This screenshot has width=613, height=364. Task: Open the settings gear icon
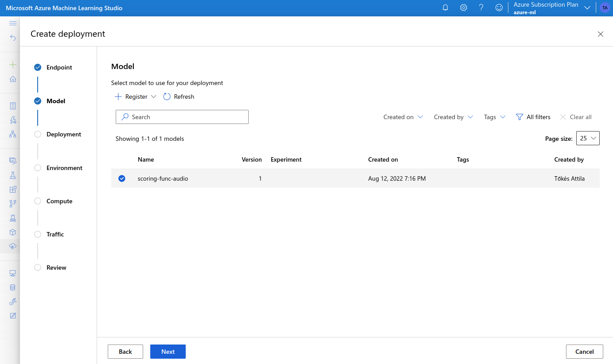(x=464, y=8)
